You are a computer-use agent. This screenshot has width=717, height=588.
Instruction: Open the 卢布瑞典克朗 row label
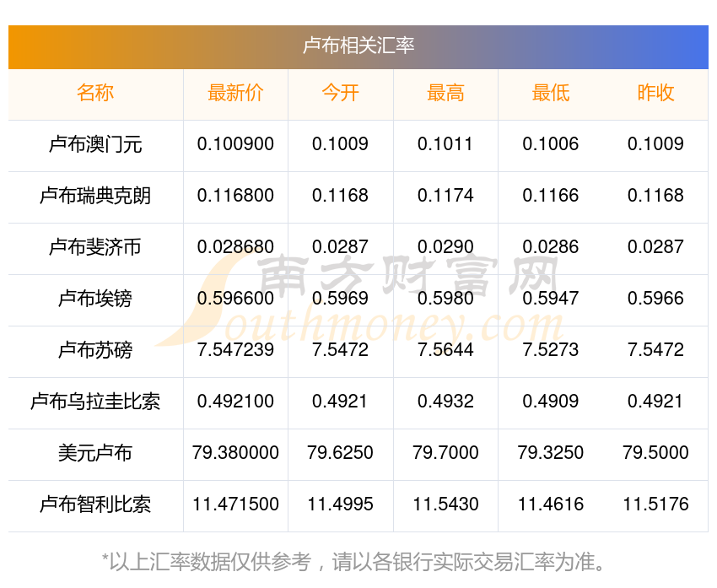pyautogui.click(x=95, y=197)
